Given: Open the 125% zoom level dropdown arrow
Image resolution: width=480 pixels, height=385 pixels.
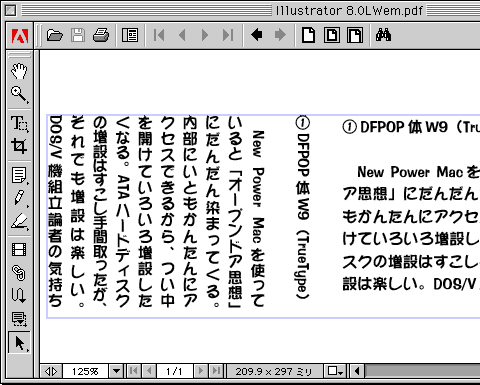Looking at the screenshot, I should pos(116,371).
